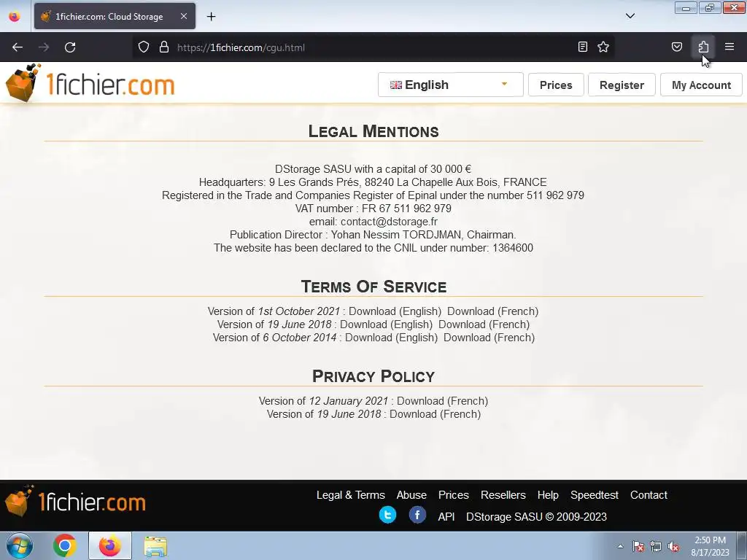Image resolution: width=747 pixels, height=560 pixels.
Task: Click the Show desktop button
Action: pyautogui.click(x=742, y=545)
